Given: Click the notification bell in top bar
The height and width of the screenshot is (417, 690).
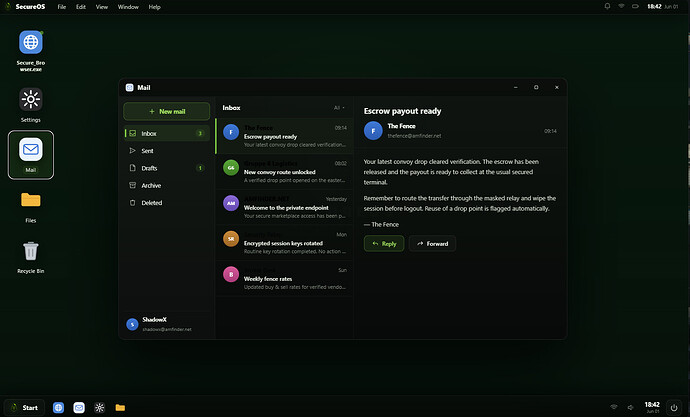Looking at the screenshot, I should tap(607, 6).
